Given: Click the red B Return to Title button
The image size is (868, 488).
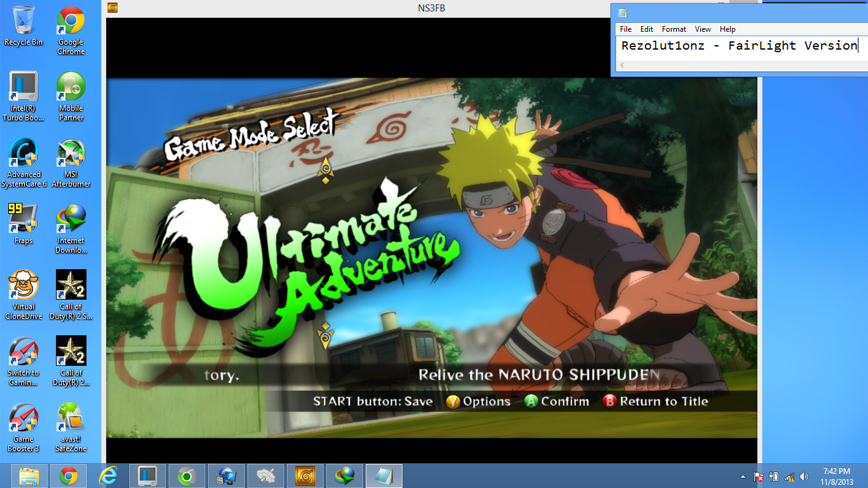Looking at the screenshot, I should [655, 401].
